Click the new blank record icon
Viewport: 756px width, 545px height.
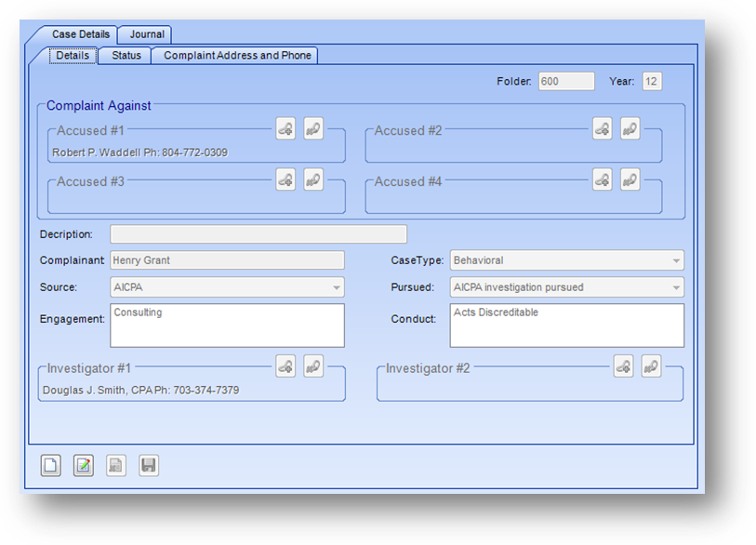(x=50, y=465)
